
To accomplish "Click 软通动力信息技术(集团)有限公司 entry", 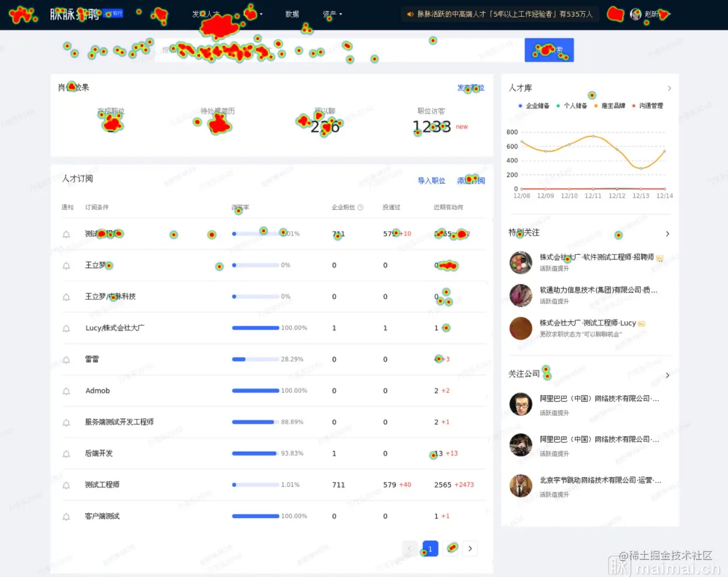I will pyautogui.click(x=598, y=290).
